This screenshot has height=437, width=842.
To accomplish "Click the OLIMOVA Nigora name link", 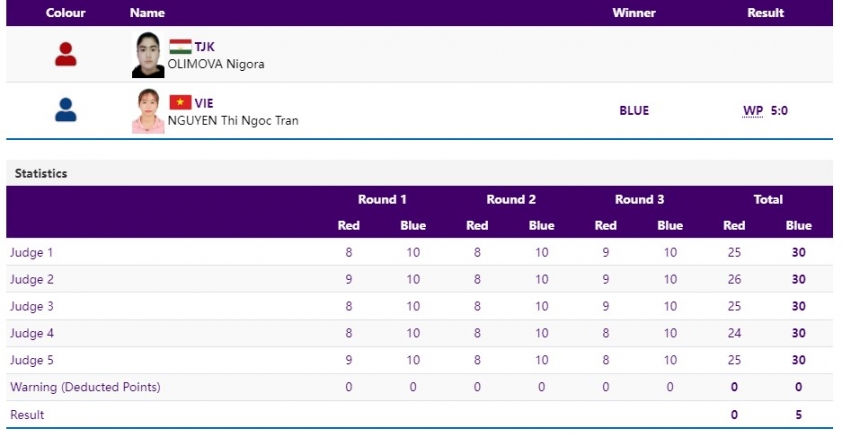I will point(216,64).
